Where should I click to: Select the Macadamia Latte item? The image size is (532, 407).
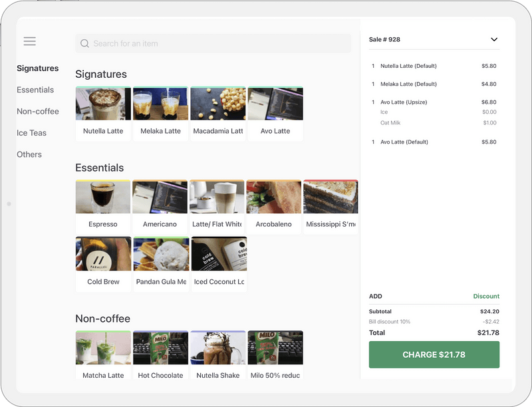(218, 112)
